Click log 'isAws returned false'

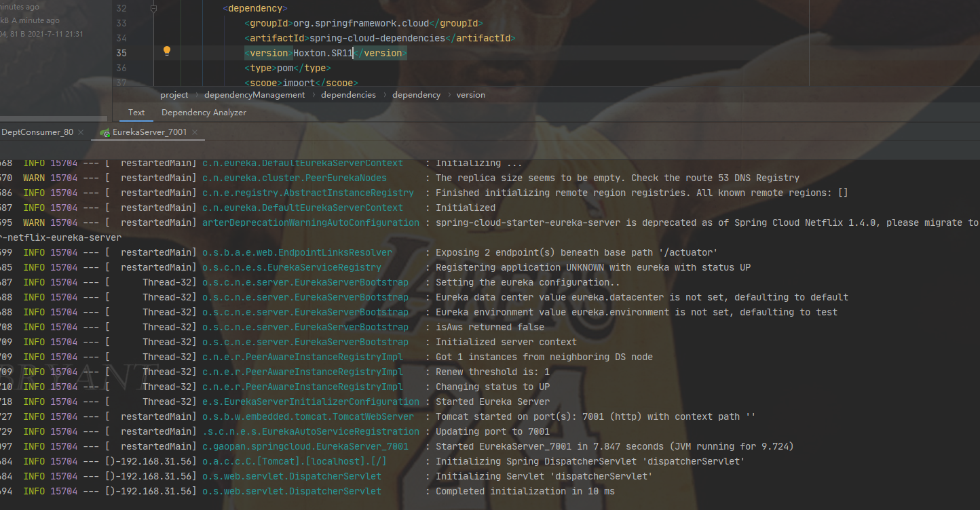[x=490, y=327]
